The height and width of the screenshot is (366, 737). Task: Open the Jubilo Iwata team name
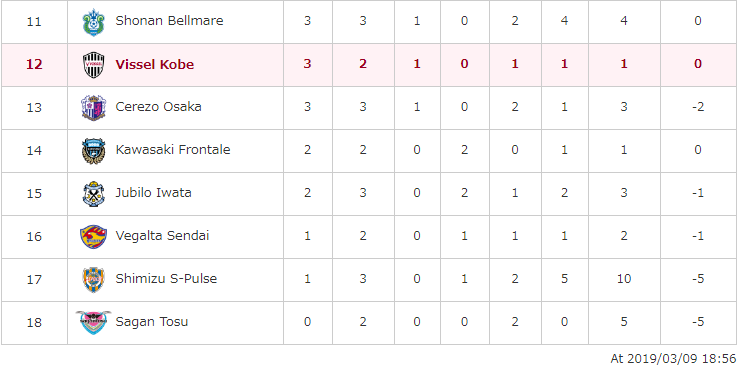point(153,193)
